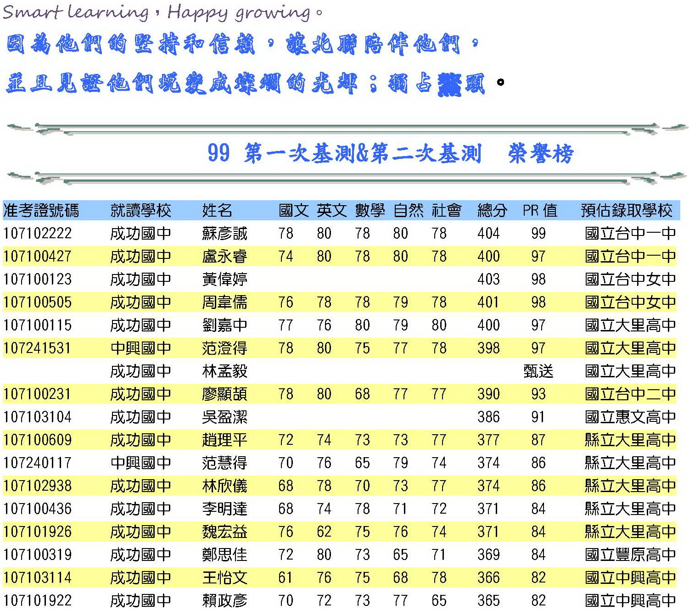Click student name 鄭思佳
Screen dimensions: 689x616
pyautogui.click(x=224, y=555)
